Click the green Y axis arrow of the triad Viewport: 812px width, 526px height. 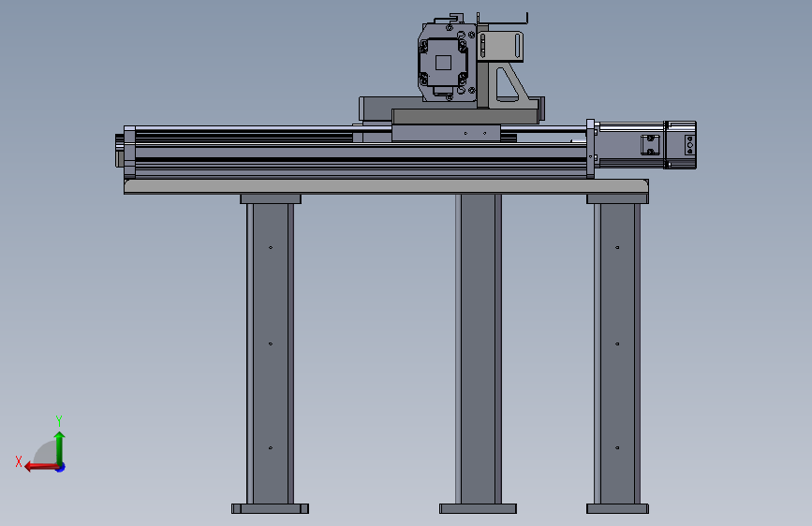(60, 447)
